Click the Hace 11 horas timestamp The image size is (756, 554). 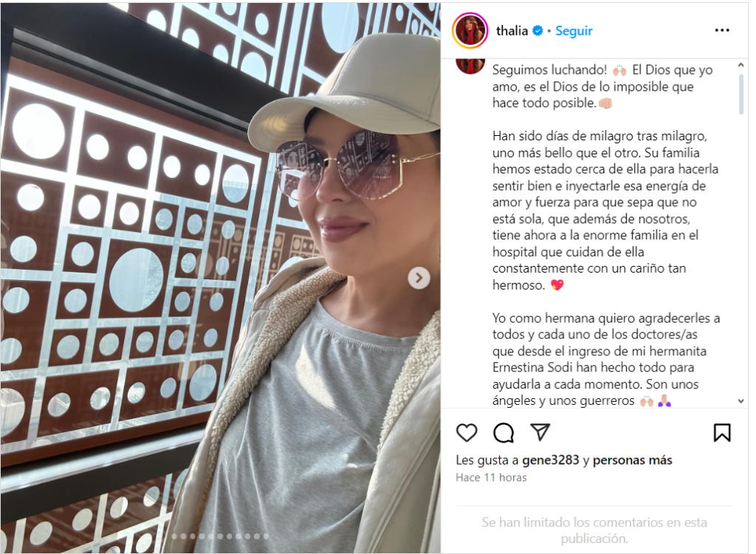coord(491,477)
